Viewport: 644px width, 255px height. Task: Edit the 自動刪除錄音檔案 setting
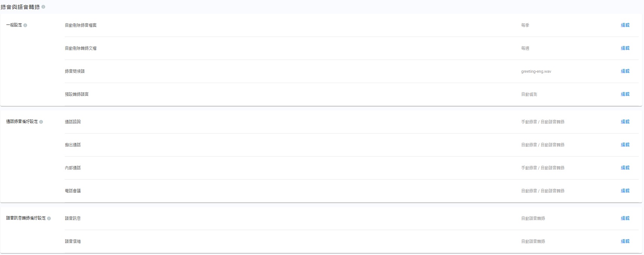[x=625, y=25]
